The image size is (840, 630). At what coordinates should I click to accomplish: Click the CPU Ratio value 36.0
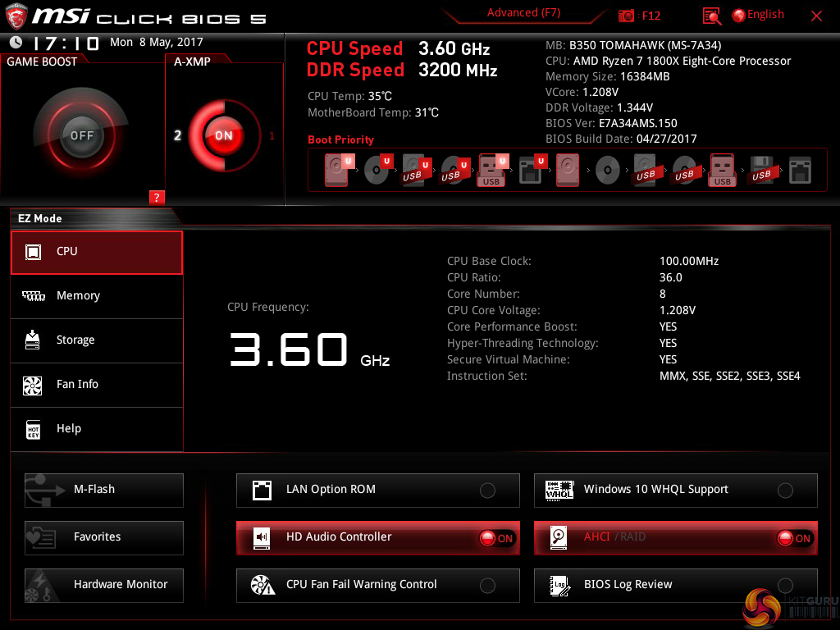tap(671, 277)
